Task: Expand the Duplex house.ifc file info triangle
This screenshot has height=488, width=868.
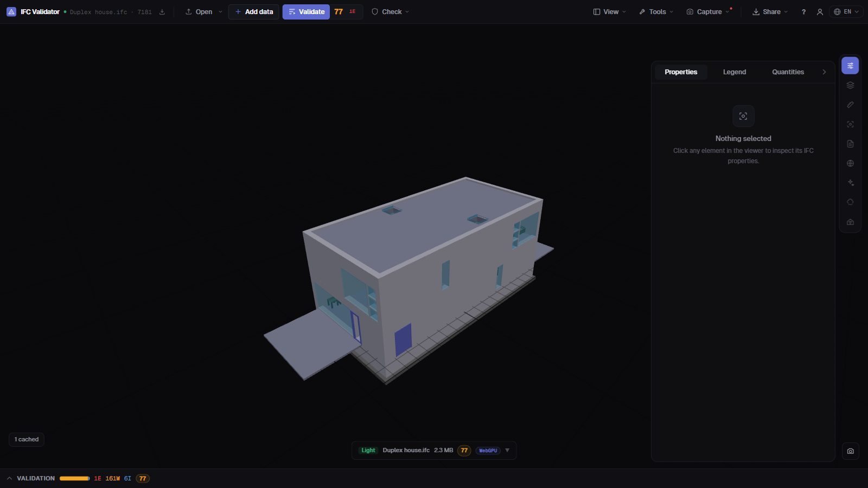Action: pos(507,450)
